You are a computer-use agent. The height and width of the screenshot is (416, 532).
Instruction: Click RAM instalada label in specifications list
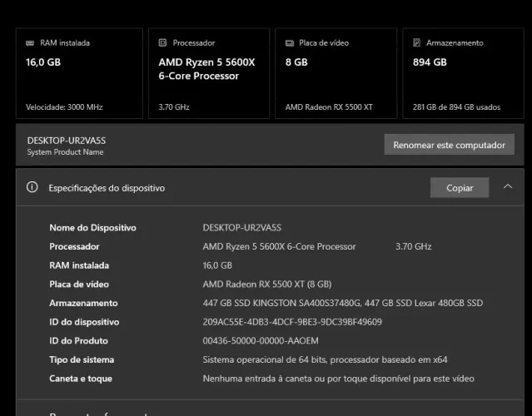coord(79,265)
